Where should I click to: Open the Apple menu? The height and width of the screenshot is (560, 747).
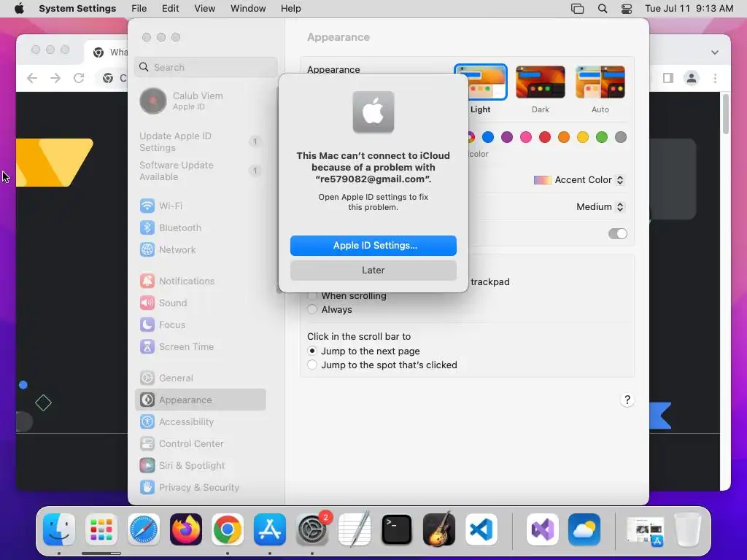pos(19,9)
